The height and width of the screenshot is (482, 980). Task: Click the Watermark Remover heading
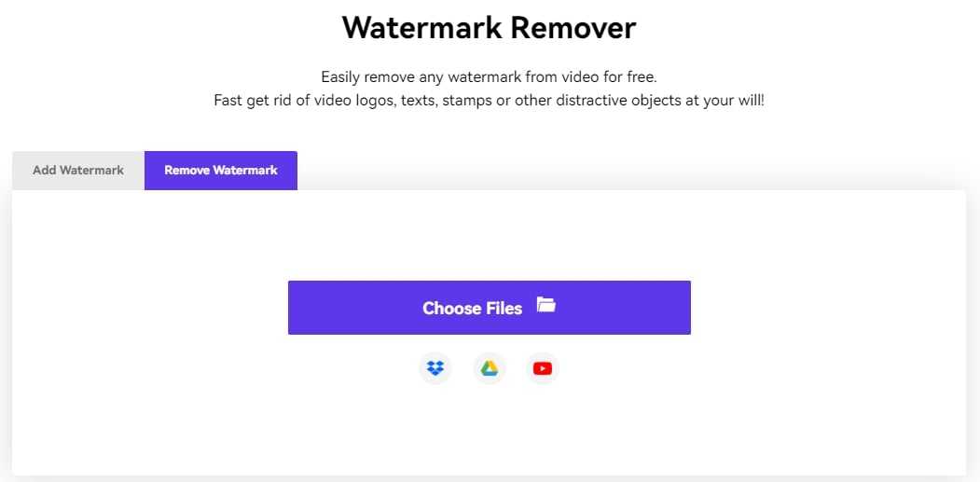click(x=489, y=28)
